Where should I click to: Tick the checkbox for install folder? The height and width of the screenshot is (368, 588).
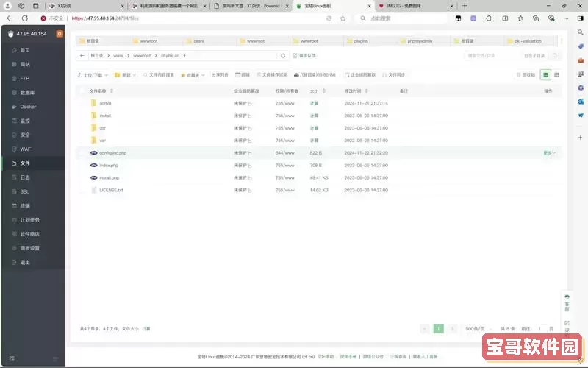pyautogui.click(x=82, y=116)
